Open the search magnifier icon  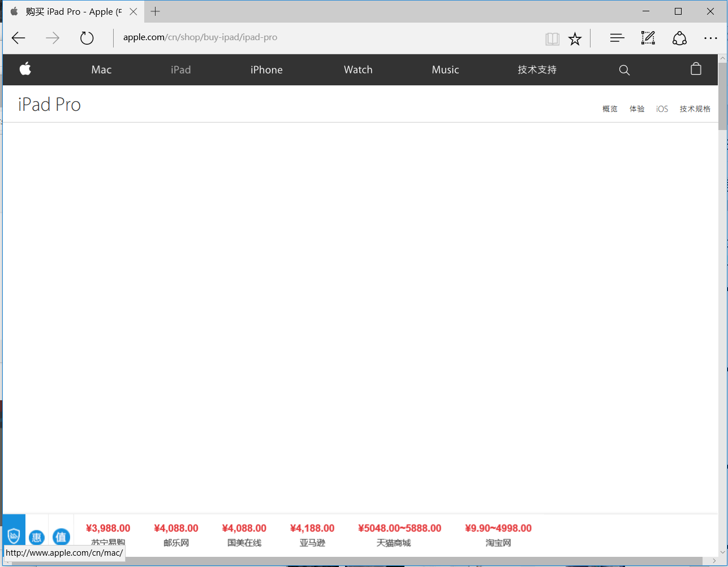[x=624, y=70]
